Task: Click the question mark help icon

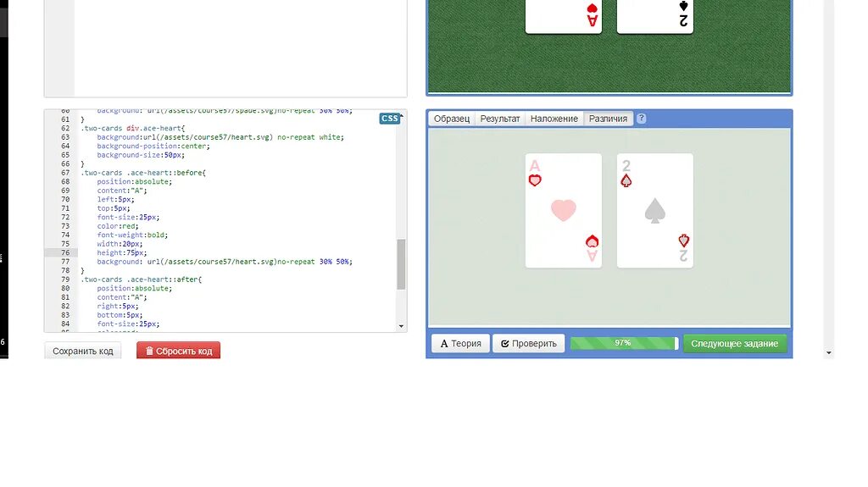Action: pyautogui.click(x=641, y=119)
